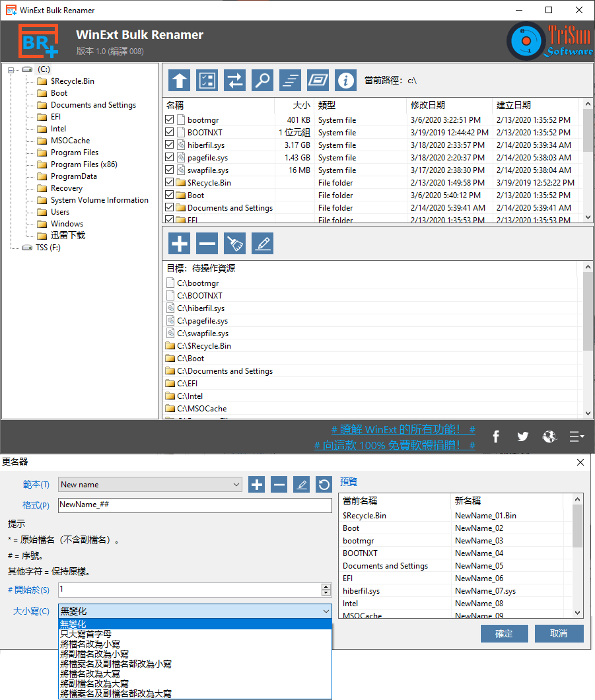Open the donation link 向這款 100% 免費軟體捐贈
Viewport: 595px width, 700px height.
(x=395, y=445)
